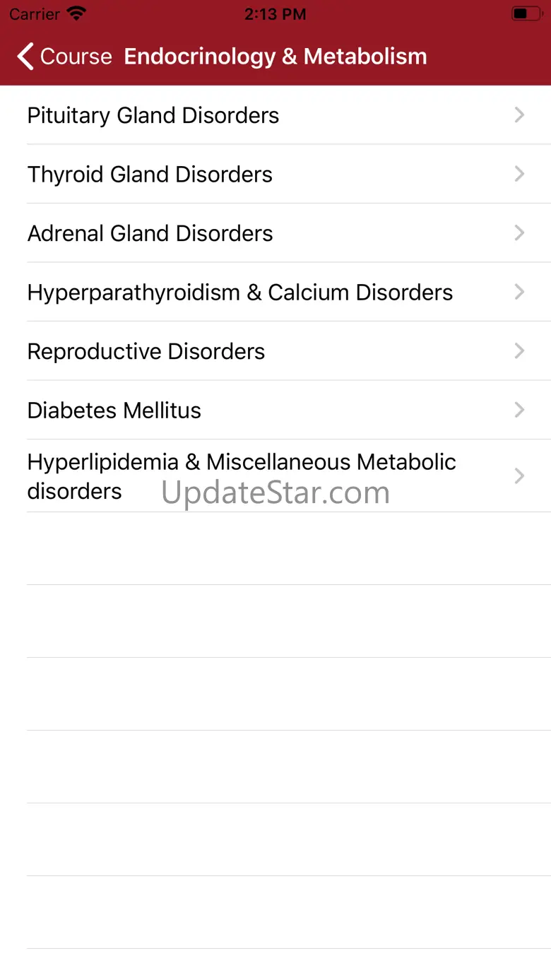
Task: Tap the Diabetes Mellitus chevron arrow
Action: click(519, 411)
